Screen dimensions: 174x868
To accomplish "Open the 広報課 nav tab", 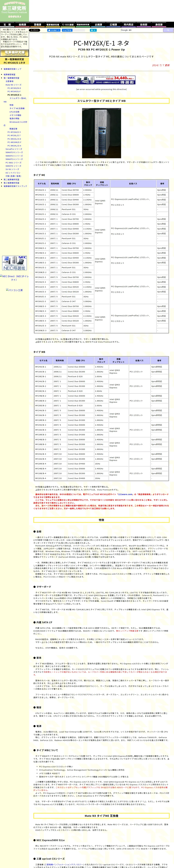I will [x=114, y=25].
